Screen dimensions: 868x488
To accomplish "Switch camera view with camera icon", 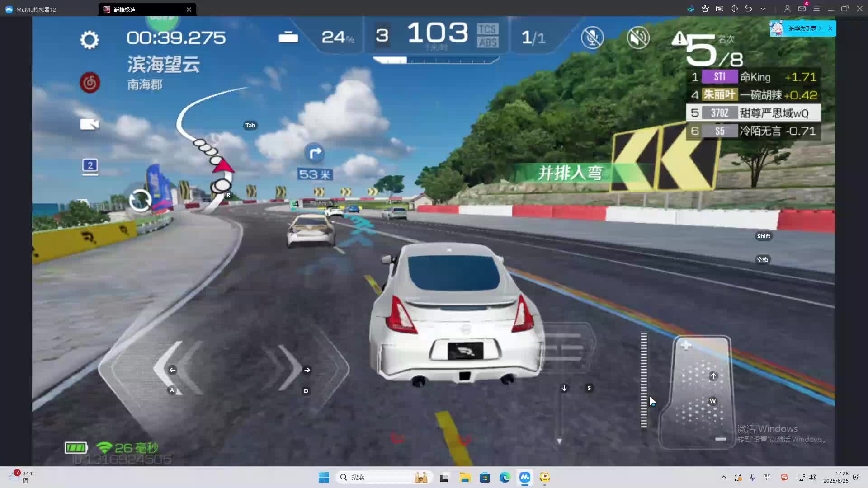I will 89,124.
